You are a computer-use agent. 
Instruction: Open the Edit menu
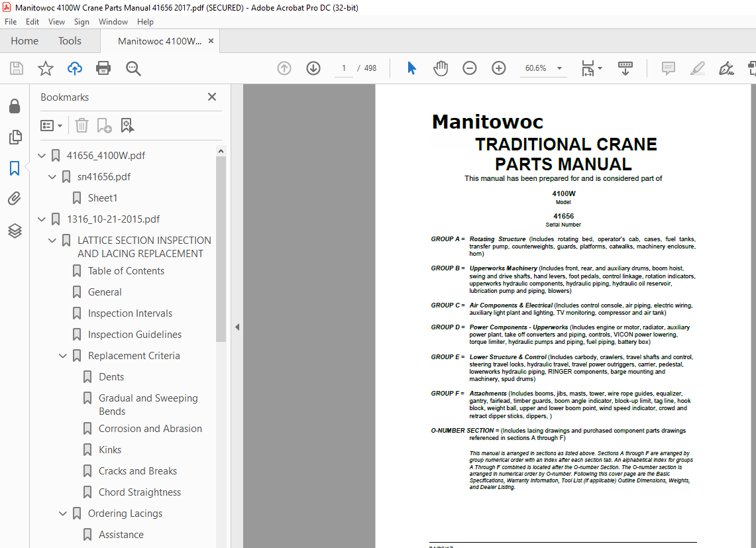[32, 22]
